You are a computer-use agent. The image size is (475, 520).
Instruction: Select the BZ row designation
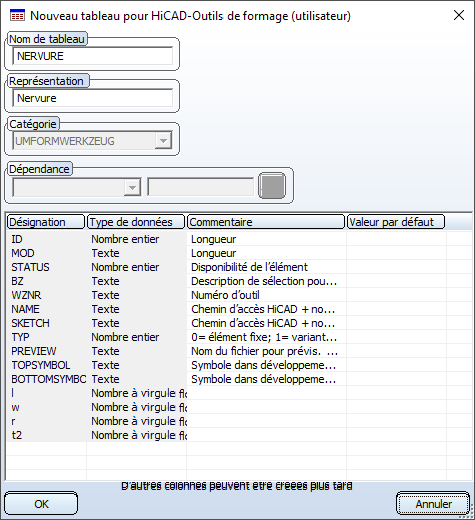tap(17, 281)
